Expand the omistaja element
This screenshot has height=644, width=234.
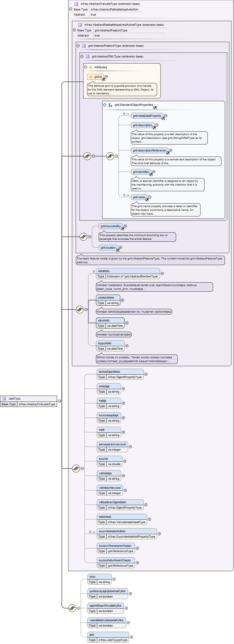pos(123,389)
